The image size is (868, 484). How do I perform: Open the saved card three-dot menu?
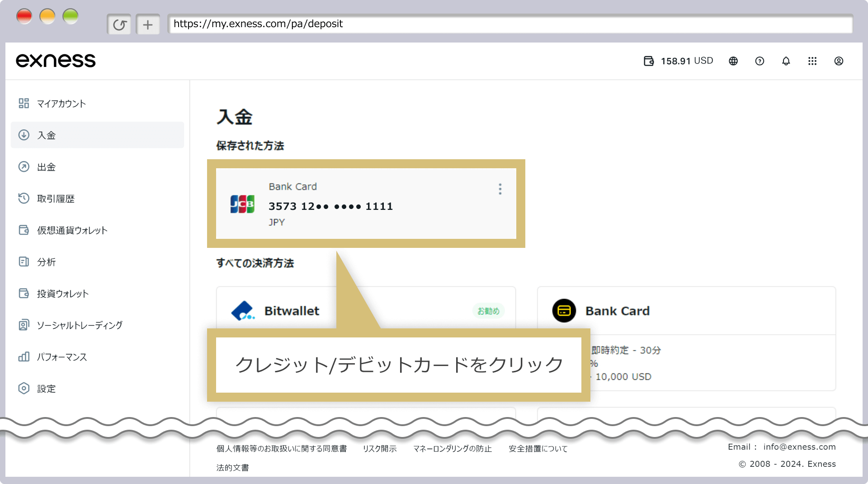click(x=500, y=189)
